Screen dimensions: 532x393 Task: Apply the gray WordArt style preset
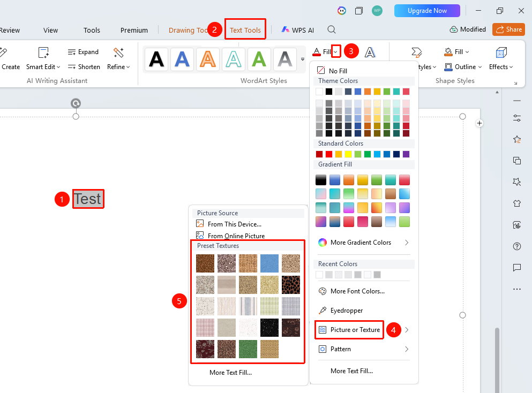click(x=285, y=59)
